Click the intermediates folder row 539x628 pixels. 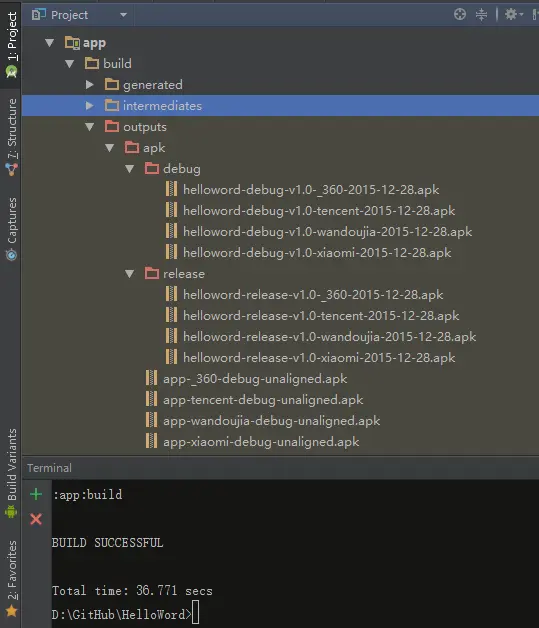pyautogui.click(x=280, y=106)
